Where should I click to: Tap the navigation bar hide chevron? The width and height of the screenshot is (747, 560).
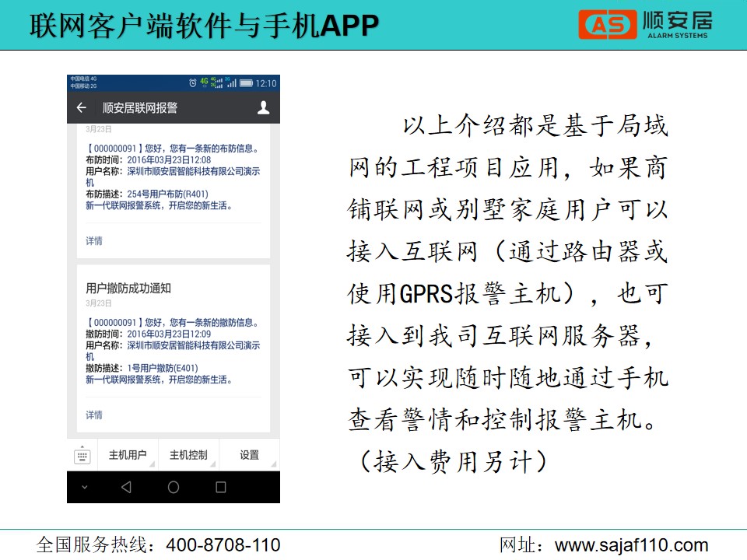tap(85, 488)
